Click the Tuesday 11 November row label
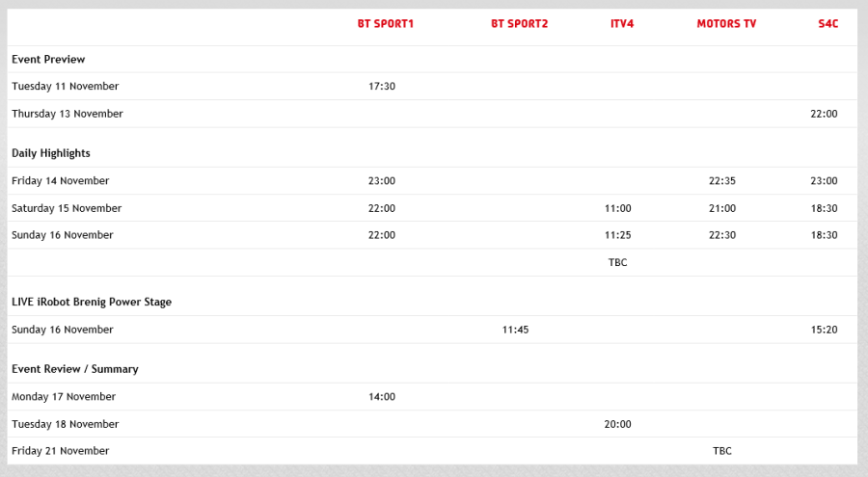Screen dimensions: 868x477 point(66,87)
